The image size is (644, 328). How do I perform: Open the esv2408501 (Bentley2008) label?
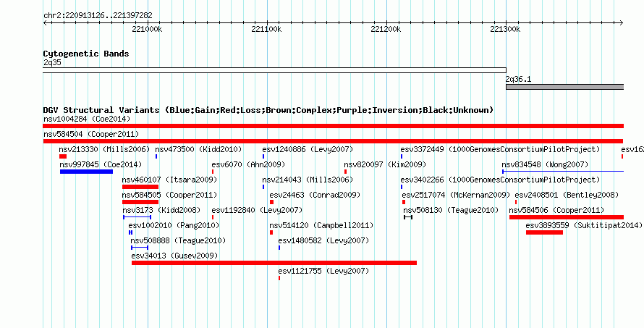(x=567, y=195)
